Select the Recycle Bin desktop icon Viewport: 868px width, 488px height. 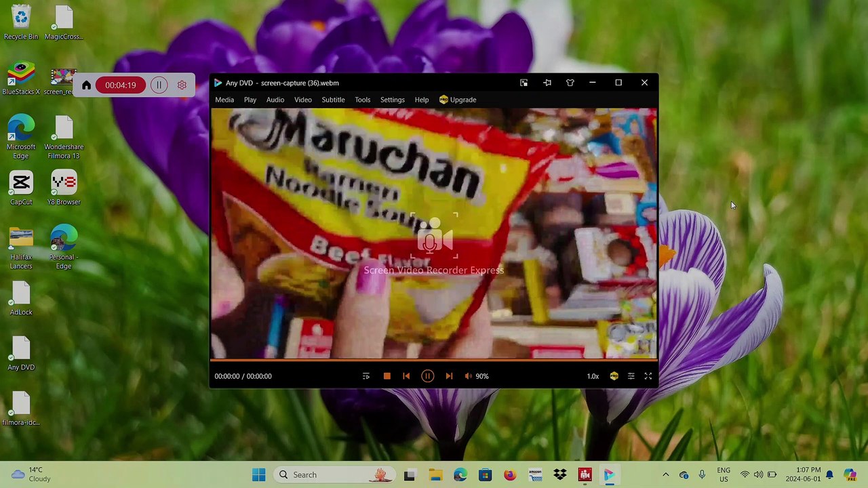coord(21,23)
